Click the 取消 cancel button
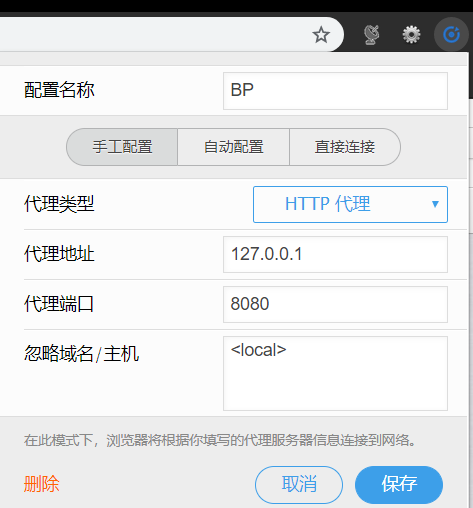 [x=299, y=485]
